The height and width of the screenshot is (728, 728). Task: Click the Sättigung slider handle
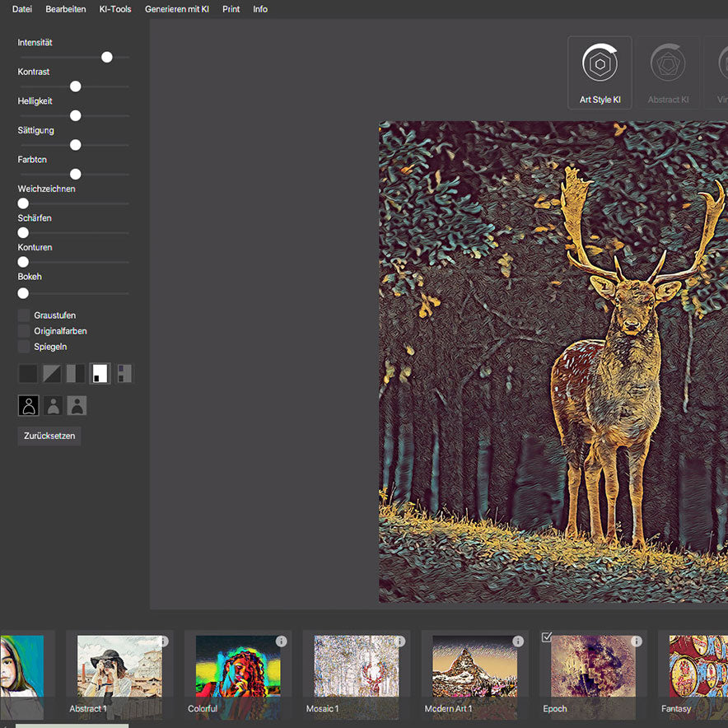[x=75, y=145]
